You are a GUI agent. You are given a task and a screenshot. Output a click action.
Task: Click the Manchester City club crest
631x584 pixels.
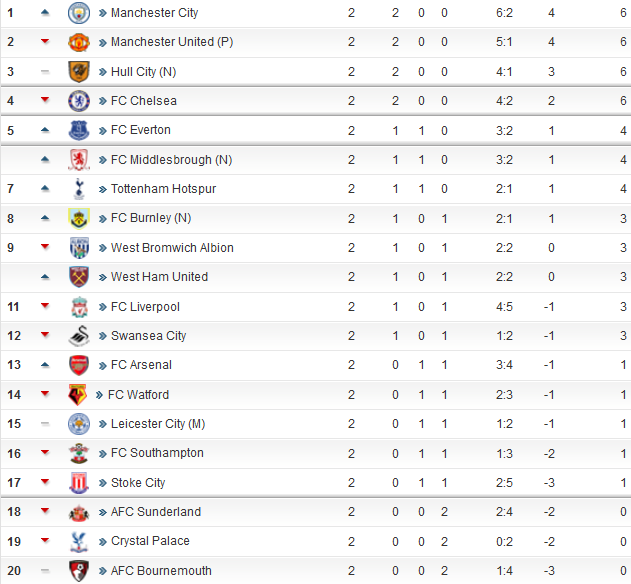click(x=78, y=13)
